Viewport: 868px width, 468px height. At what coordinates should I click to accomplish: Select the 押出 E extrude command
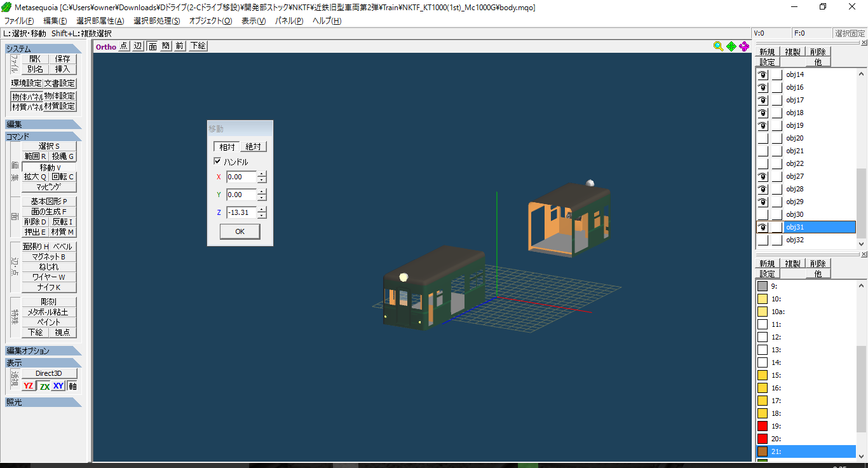point(36,232)
